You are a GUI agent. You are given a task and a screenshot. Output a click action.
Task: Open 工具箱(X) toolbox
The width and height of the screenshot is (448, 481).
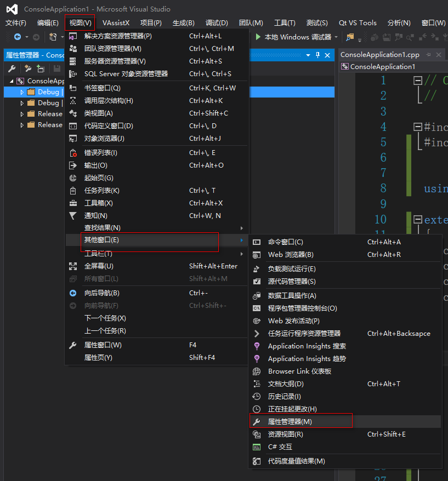coord(157,203)
